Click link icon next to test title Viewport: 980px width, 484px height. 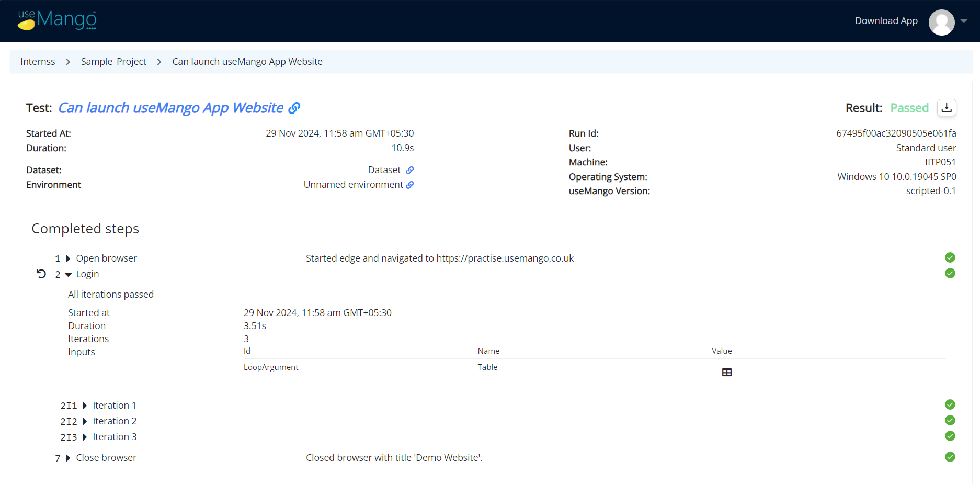click(294, 108)
